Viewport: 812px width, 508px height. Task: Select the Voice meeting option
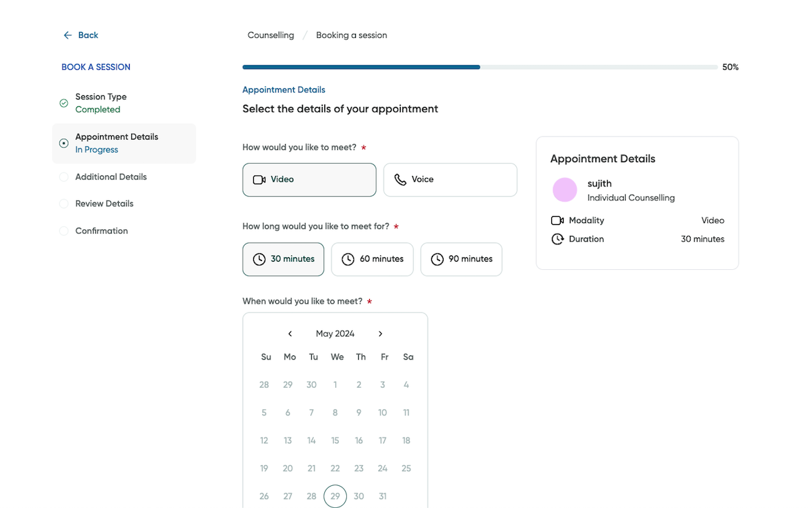point(450,179)
